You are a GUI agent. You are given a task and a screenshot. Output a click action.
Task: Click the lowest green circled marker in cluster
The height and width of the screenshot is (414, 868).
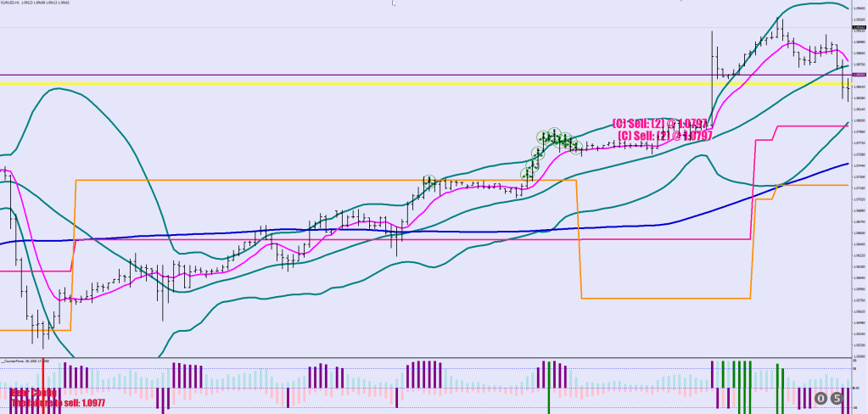(x=525, y=175)
